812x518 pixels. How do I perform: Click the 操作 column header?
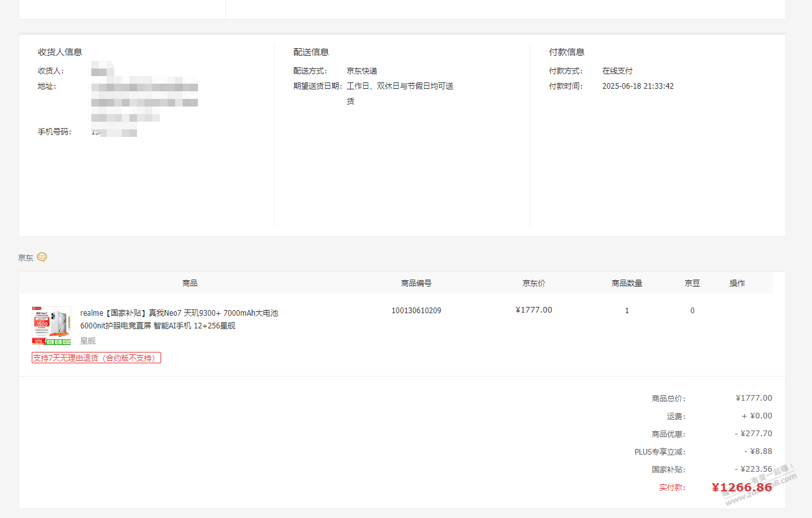[x=737, y=283]
